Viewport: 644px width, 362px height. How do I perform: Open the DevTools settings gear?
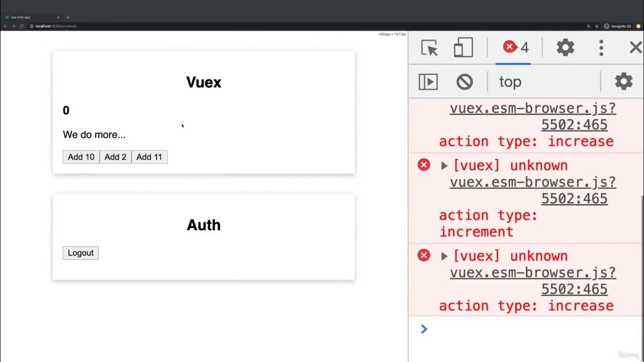565,48
